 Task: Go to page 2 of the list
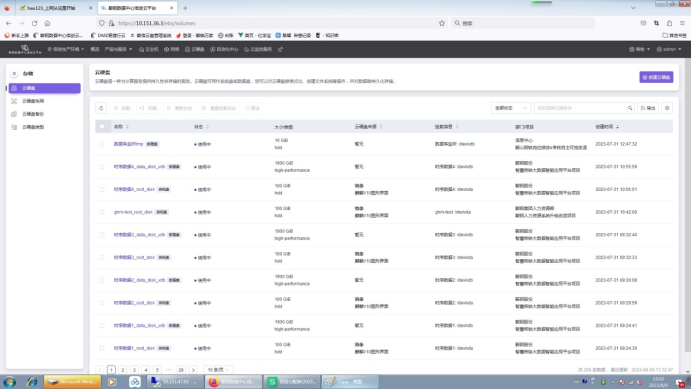[123, 370]
